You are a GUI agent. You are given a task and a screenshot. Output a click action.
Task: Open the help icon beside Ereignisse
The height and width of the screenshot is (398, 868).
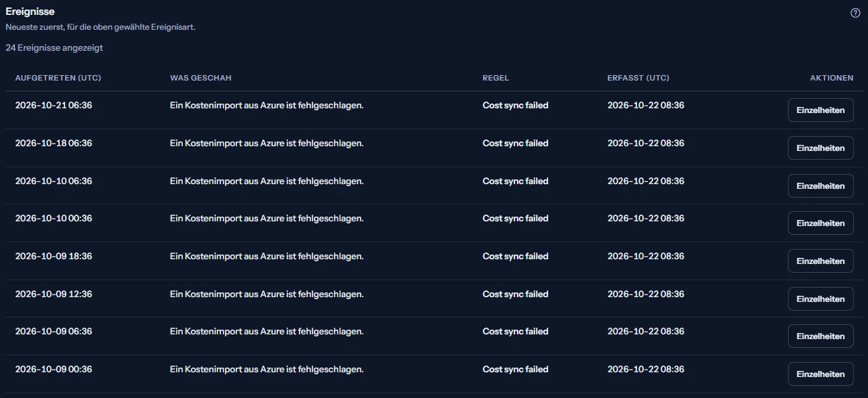click(x=855, y=13)
